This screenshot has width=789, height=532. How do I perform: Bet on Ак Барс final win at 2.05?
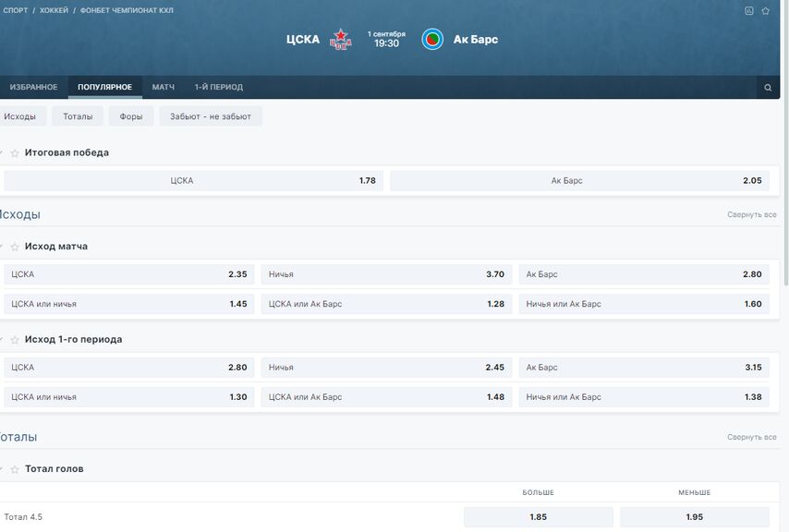click(x=579, y=180)
